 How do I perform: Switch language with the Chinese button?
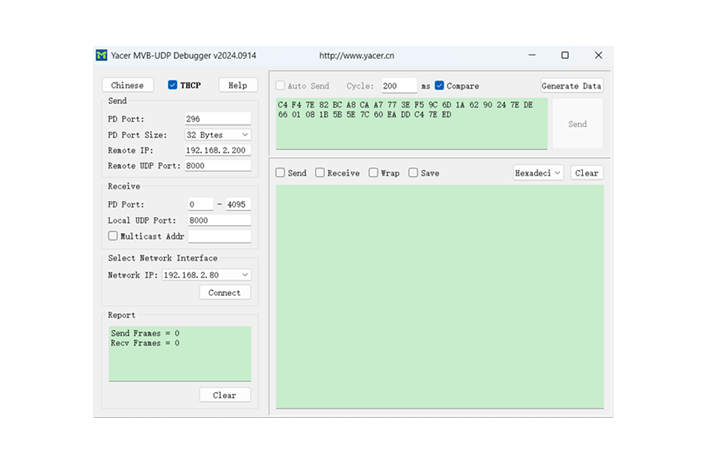coord(127,85)
